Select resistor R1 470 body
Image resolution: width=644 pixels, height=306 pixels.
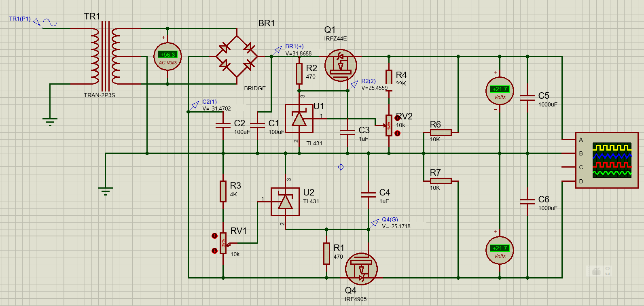(x=326, y=253)
